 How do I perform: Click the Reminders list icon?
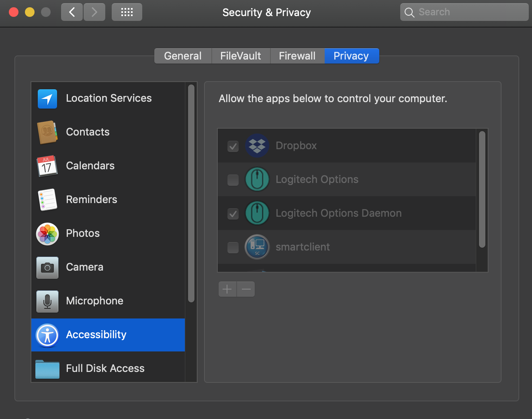pyautogui.click(x=47, y=200)
